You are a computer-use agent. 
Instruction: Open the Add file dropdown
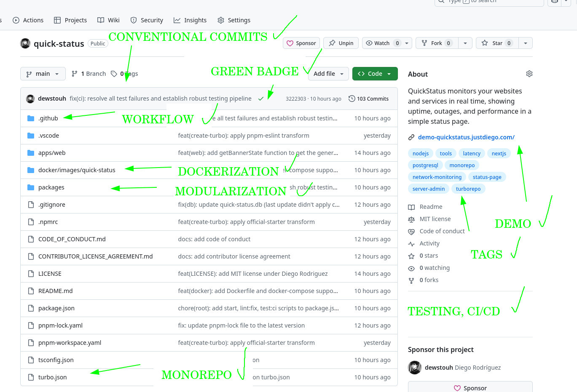pos(328,74)
